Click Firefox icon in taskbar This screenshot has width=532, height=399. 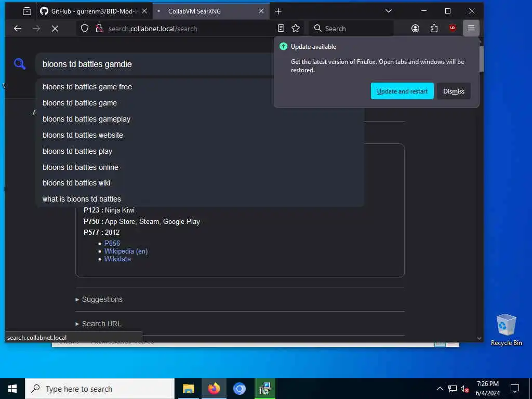tap(214, 389)
